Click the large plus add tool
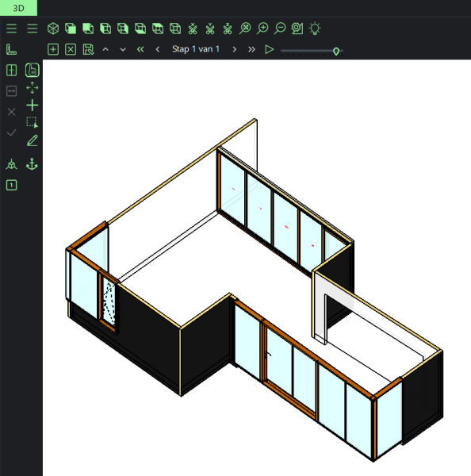 pos(33,106)
